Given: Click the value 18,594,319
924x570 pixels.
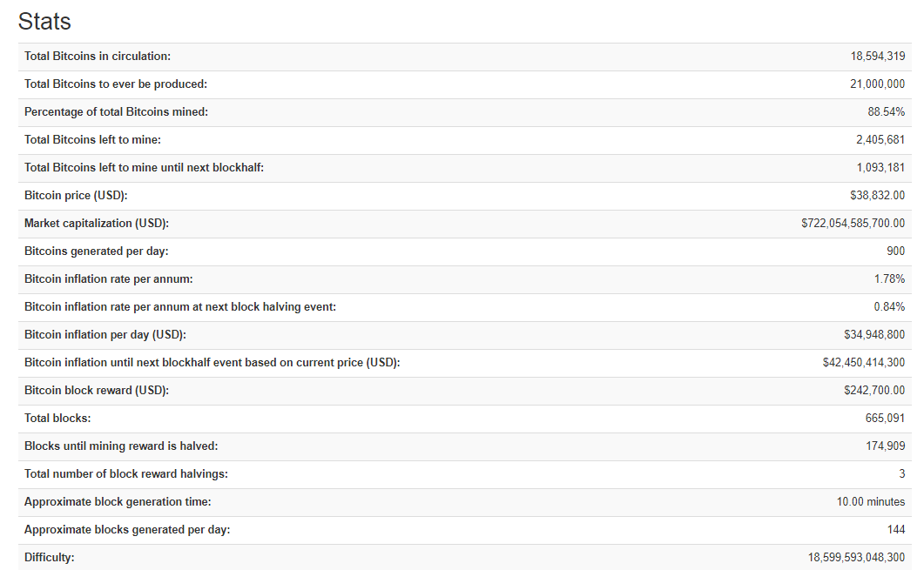Looking at the screenshot, I should [878, 57].
